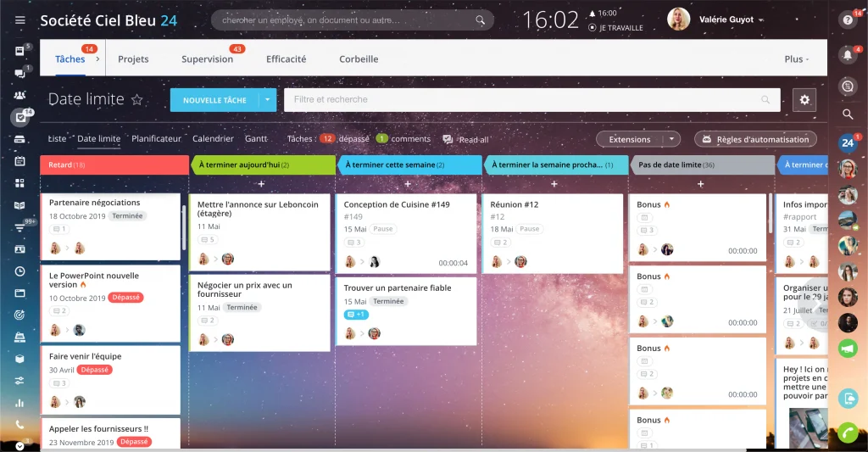Select the Gantt view
This screenshot has height=452, width=868.
click(x=256, y=139)
